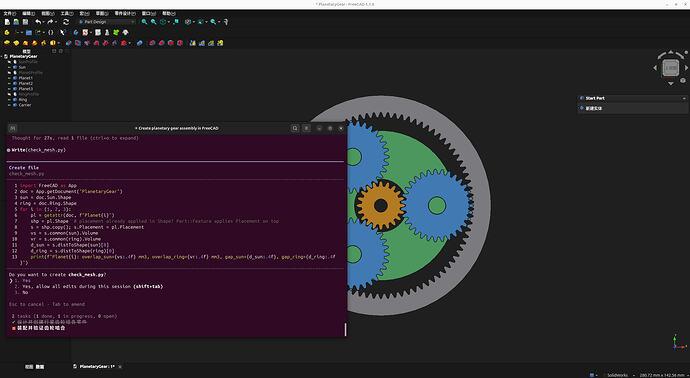Open additive primitive dropdown arrow

59,43
